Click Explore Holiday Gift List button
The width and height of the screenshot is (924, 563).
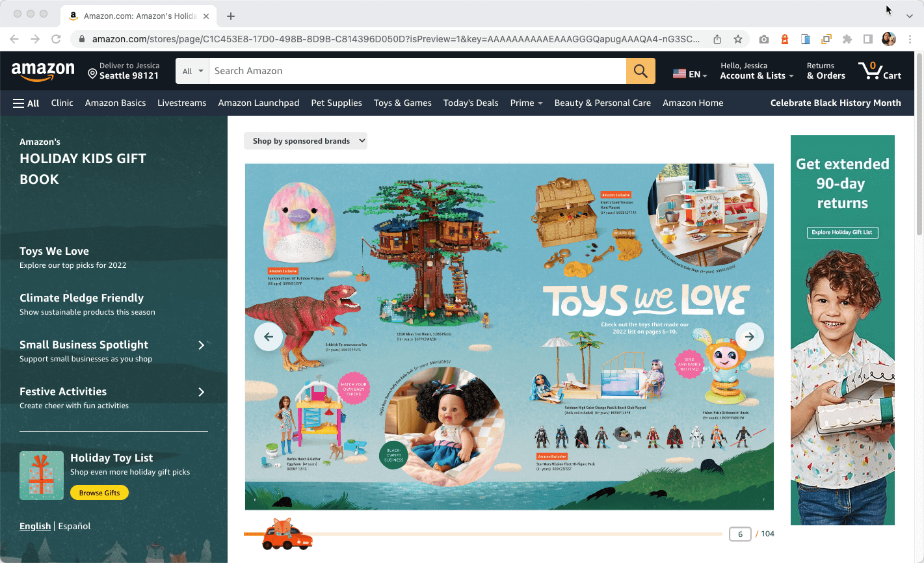(842, 232)
